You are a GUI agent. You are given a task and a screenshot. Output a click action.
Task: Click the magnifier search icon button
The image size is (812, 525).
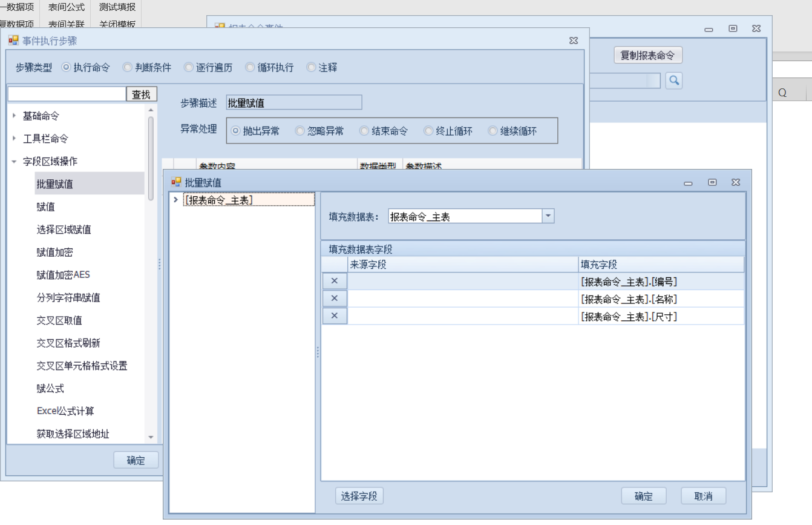pyautogui.click(x=673, y=81)
